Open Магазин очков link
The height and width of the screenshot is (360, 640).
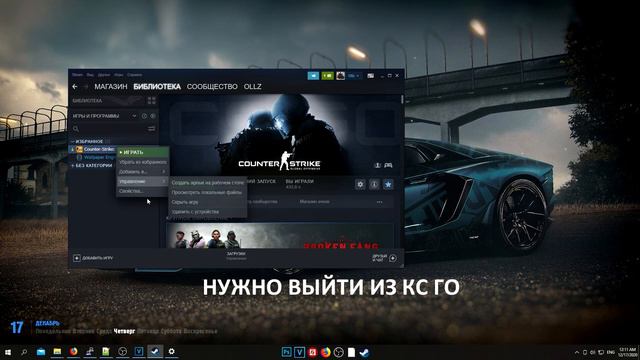tap(315, 202)
